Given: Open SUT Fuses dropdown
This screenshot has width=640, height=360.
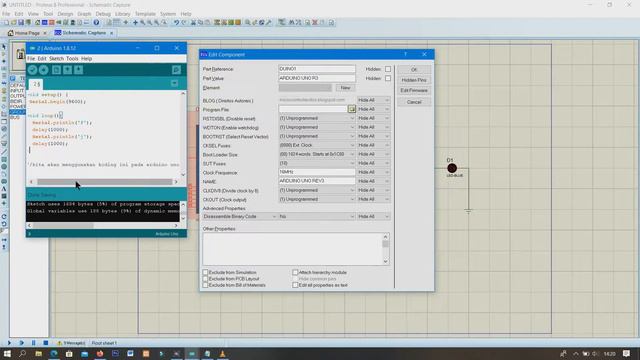Looking at the screenshot, I should click(x=317, y=163).
